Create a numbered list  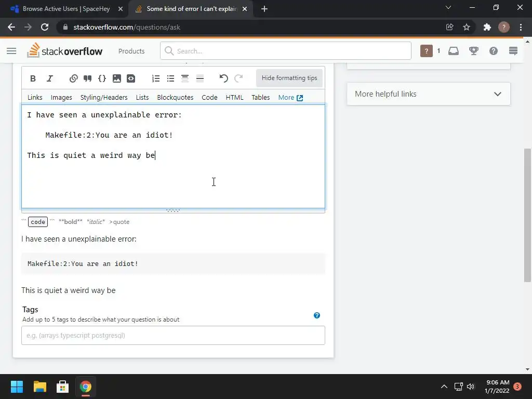156,78
